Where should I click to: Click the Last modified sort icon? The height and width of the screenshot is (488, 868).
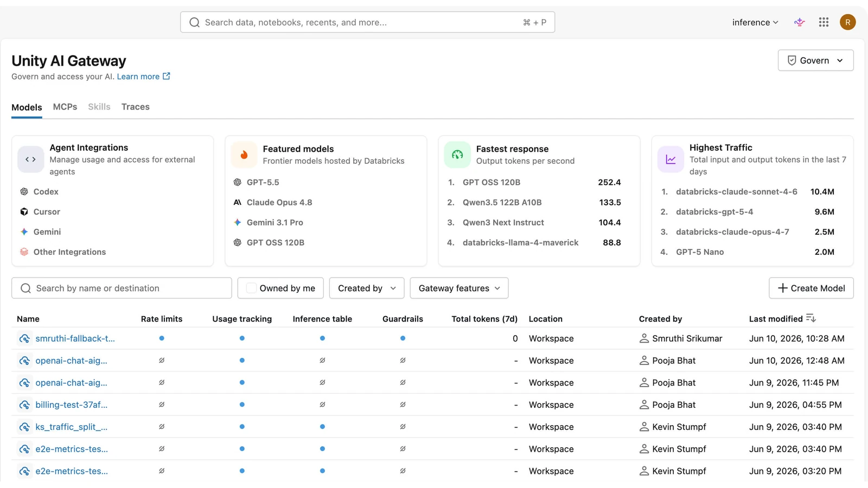(811, 318)
